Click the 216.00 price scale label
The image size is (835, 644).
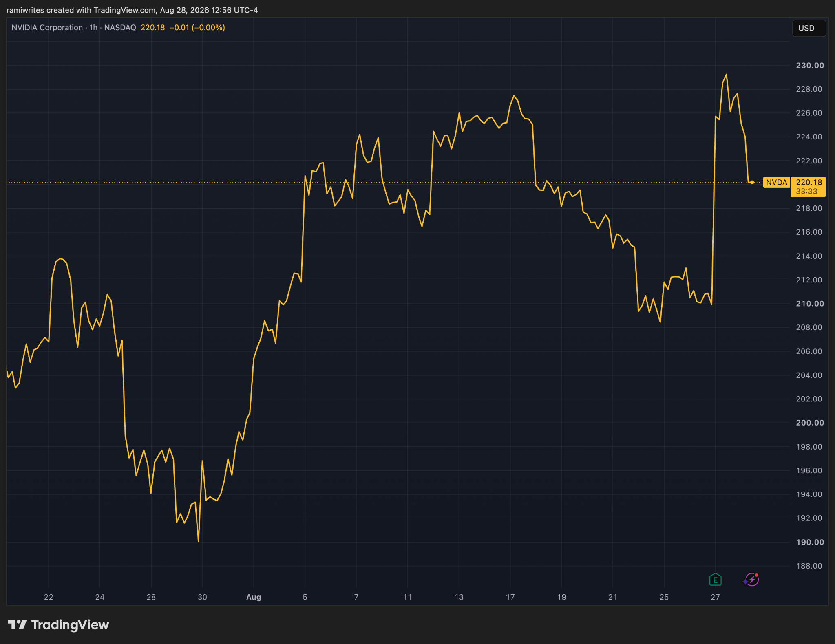point(809,232)
